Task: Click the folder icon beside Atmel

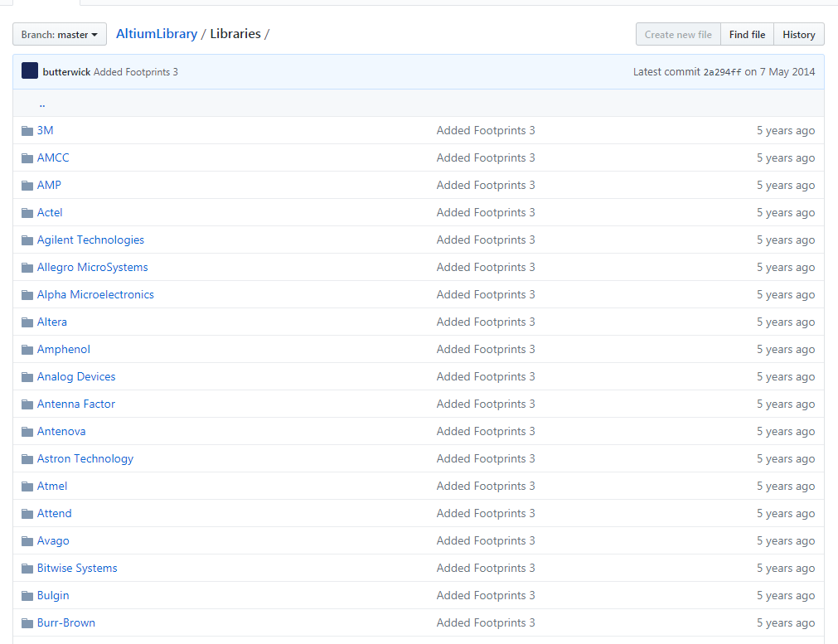Action: pos(27,487)
